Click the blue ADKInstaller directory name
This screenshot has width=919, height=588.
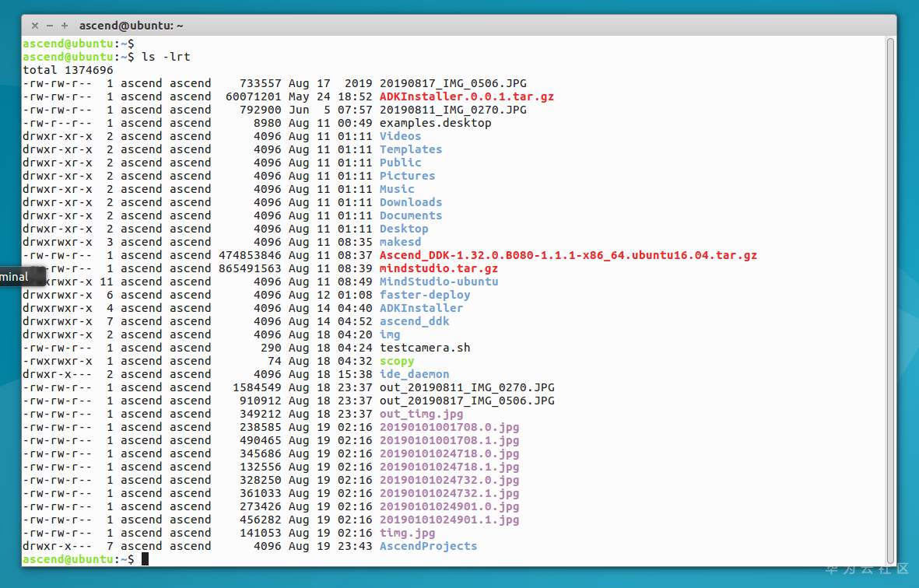coord(422,308)
